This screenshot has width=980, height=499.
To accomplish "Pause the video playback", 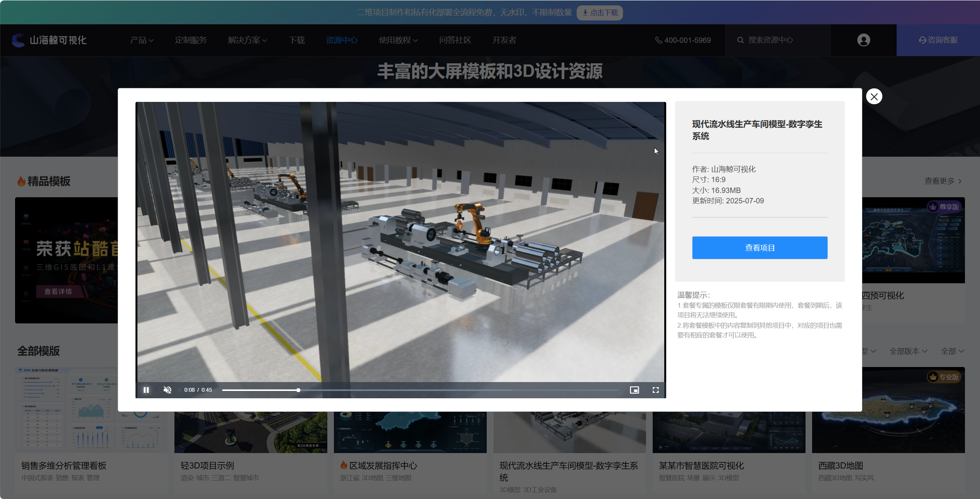I will 146,390.
